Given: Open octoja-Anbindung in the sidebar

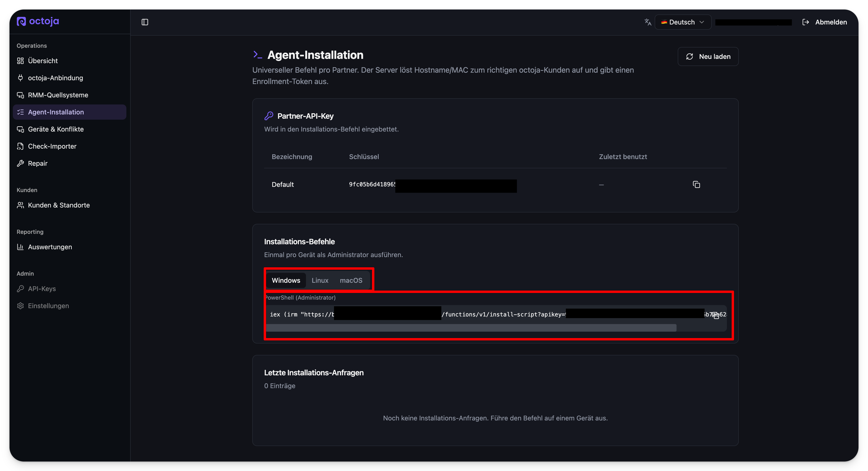Looking at the screenshot, I should (x=69, y=78).
